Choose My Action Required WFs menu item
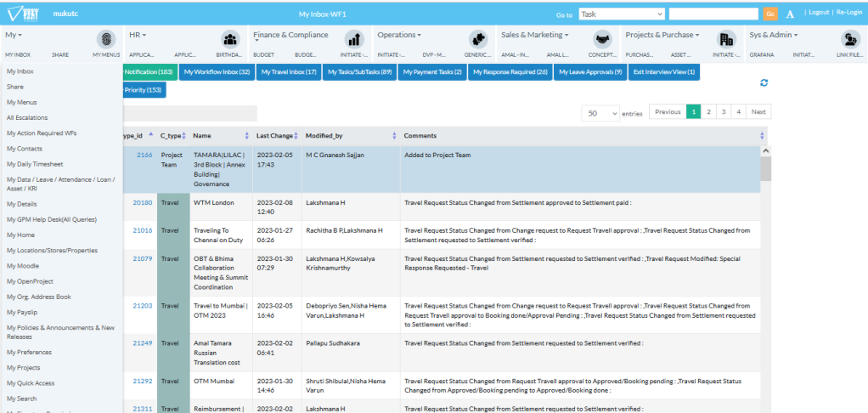Screen dimensions: 868x413 [42, 133]
